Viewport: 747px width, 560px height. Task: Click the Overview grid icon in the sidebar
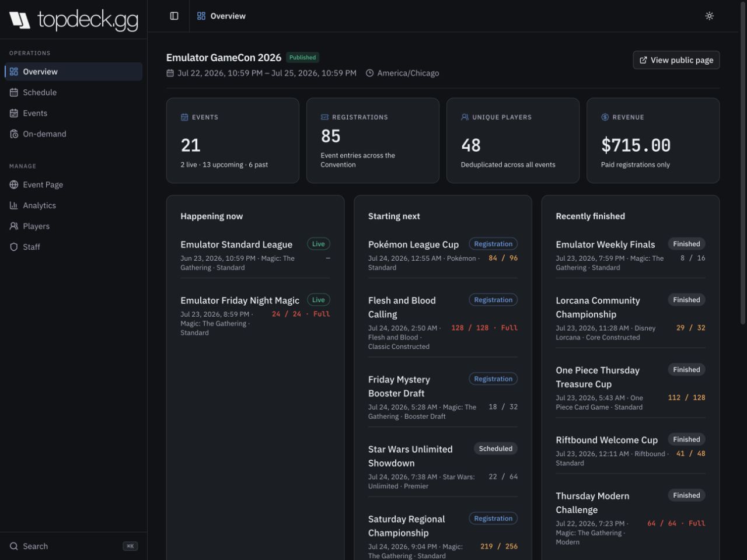pos(14,71)
